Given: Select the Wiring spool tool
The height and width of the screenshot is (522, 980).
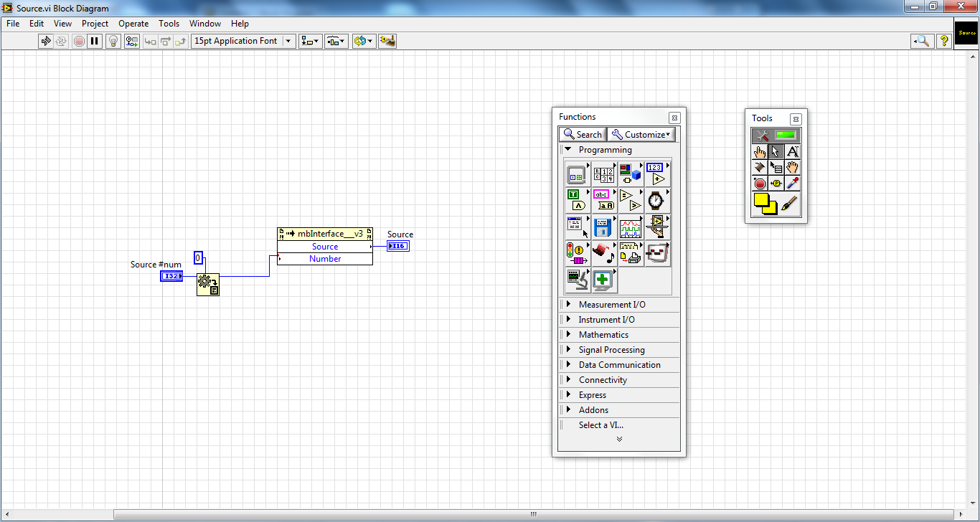Looking at the screenshot, I should (760, 167).
